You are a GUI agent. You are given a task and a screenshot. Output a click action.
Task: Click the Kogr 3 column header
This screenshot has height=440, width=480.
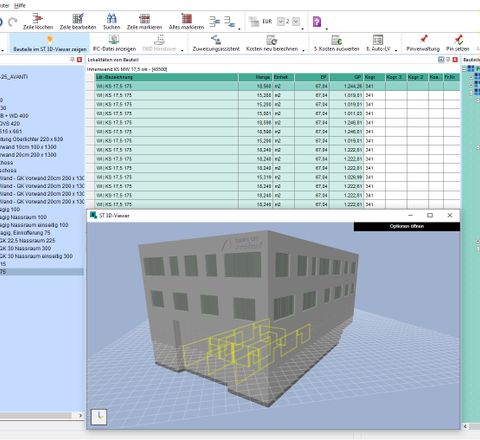(396, 77)
